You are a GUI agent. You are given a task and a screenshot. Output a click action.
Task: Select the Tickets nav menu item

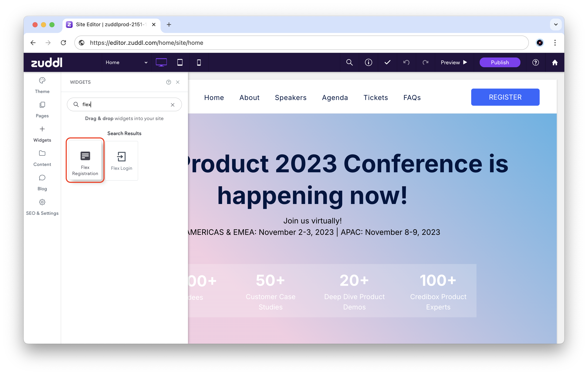pos(375,97)
